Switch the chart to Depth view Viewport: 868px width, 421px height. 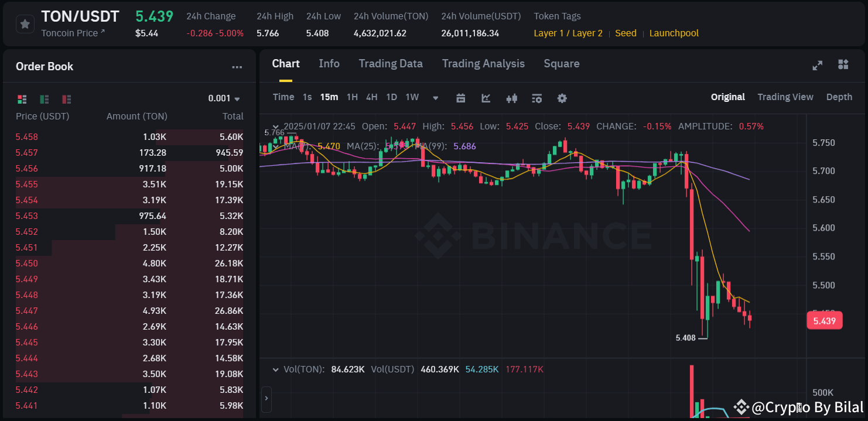[x=839, y=97]
